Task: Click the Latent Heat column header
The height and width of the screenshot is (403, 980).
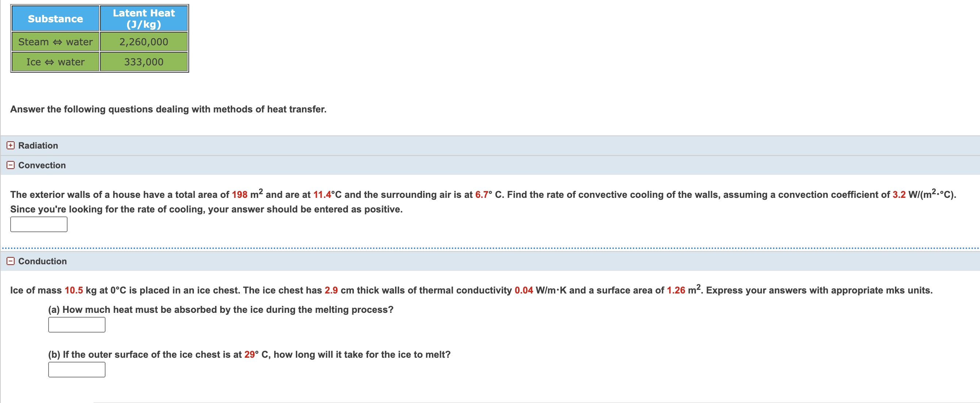Action: pyautogui.click(x=143, y=18)
